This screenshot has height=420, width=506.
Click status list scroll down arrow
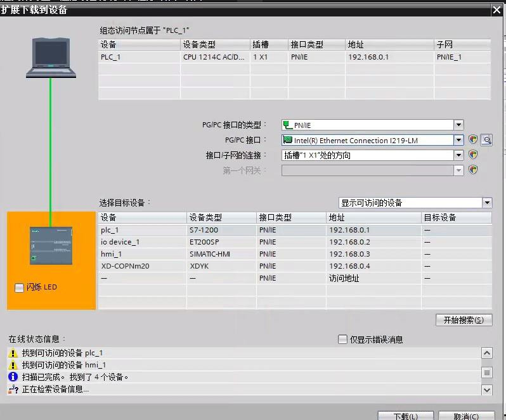click(486, 390)
